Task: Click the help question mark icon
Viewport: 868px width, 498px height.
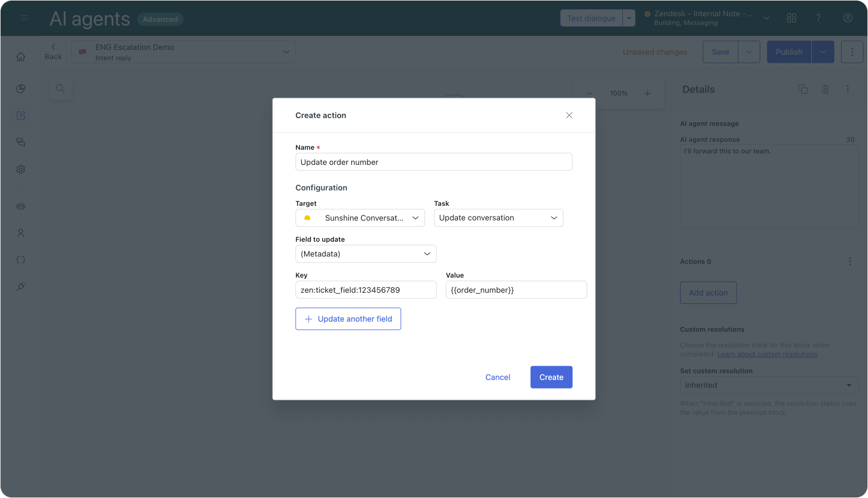Action: click(818, 18)
